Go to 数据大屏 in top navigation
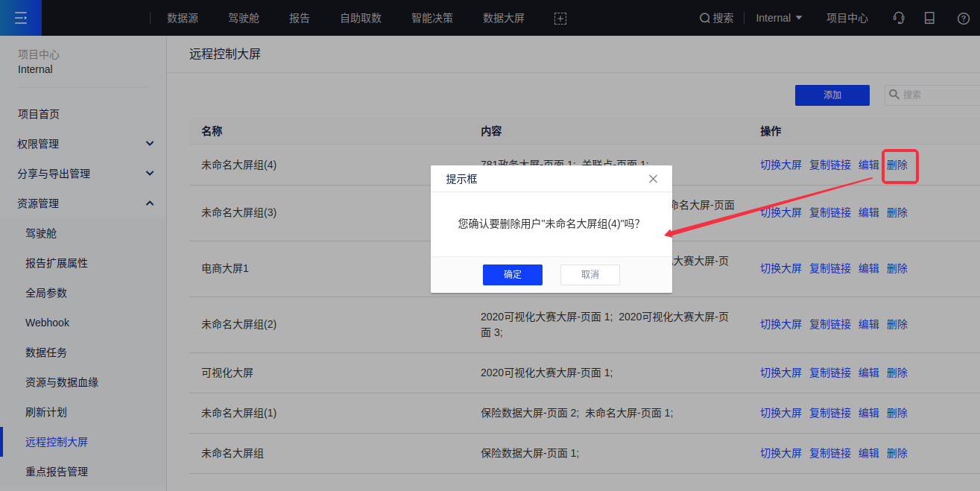Screen dimensions: 980x491 (504, 18)
